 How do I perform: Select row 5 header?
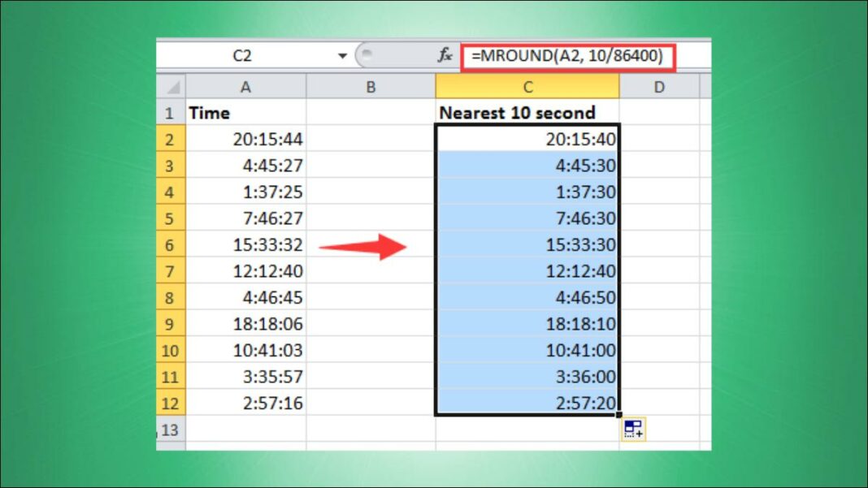[x=171, y=218]
